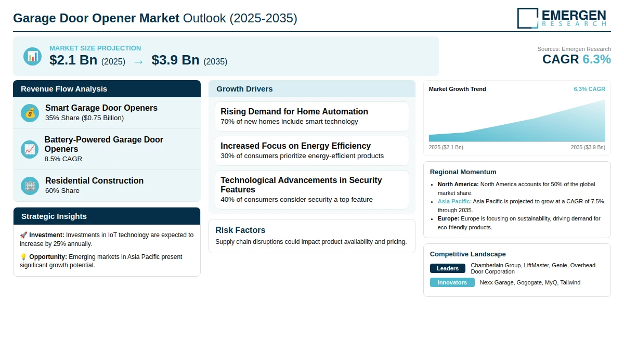Screen dimensions: 624x364
Task: Click the money bag icon beside Smart Garage Door Openers
Action: 30,113
